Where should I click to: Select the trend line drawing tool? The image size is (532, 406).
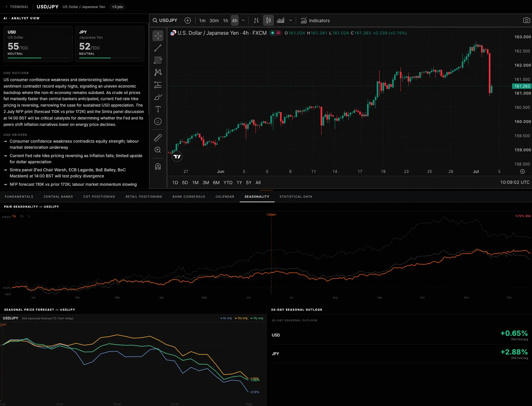tap(158, 48)
